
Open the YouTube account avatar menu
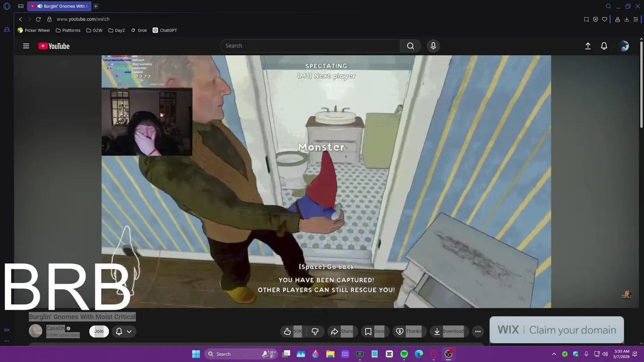tap(624, 46)
